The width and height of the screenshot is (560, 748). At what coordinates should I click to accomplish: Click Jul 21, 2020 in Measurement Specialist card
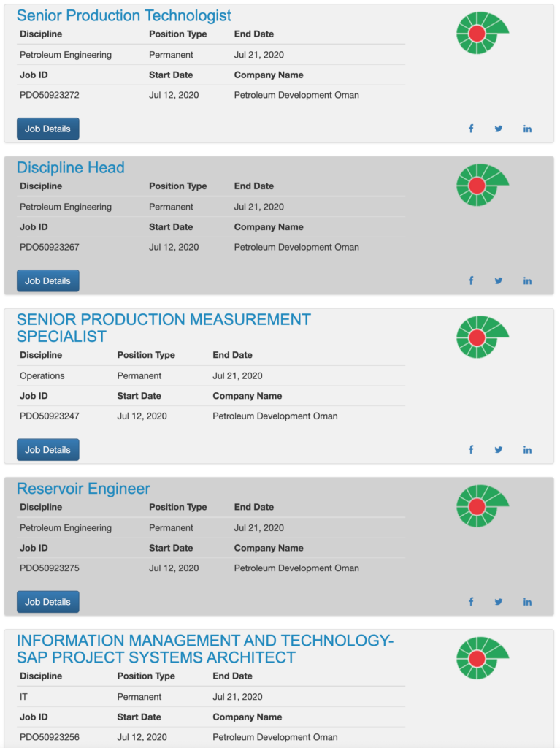tap(237, 376)
